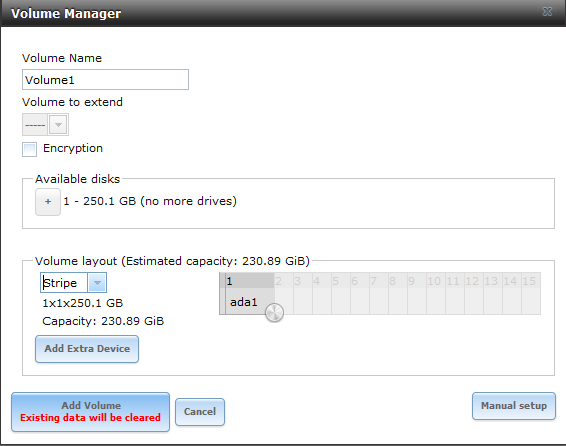566x446 pixels.
Task: Click Add Volume button
Action: tap(91, 412)
